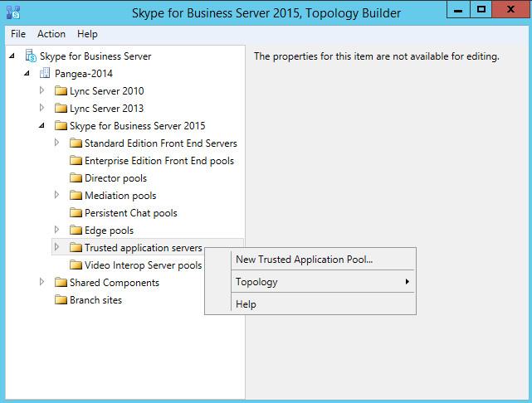Click the Pangea-2014 site building icon

pyautogui.click(x=45, y=73)
